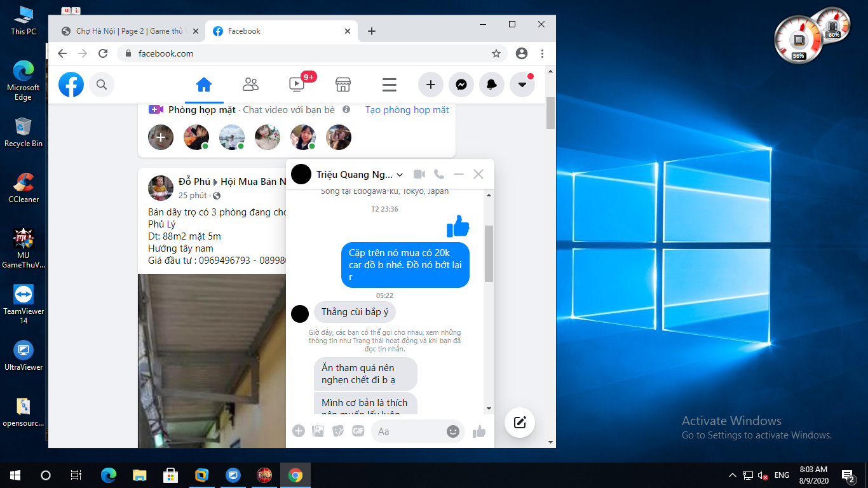Image resolution: width=868 pixels, height=488 pixels.
Task: Open Đỗ Phú profile name link
Action: pyautogui.click(x=194, y=182)
